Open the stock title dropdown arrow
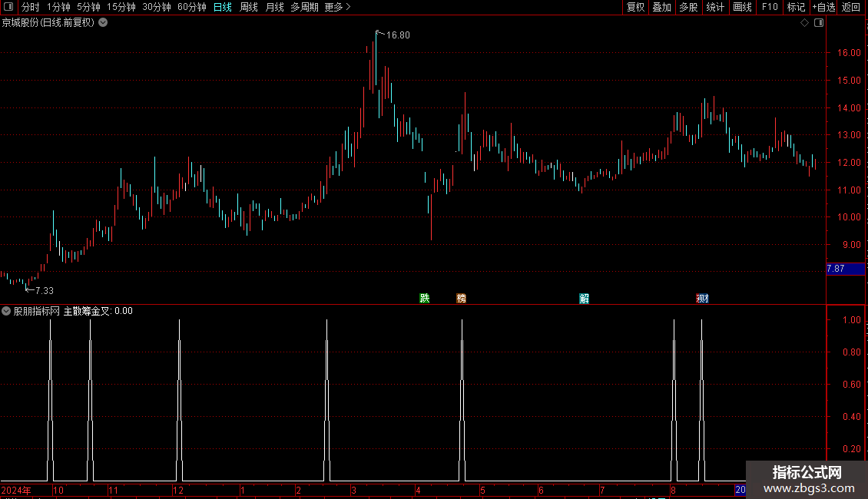The image size is (868, 499). click(103, 23)
